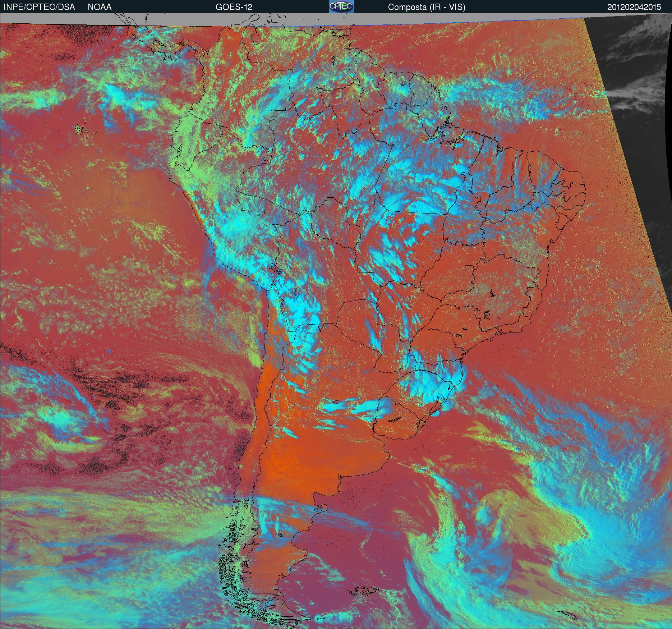Select the 201202042015 timestamp

634,7
